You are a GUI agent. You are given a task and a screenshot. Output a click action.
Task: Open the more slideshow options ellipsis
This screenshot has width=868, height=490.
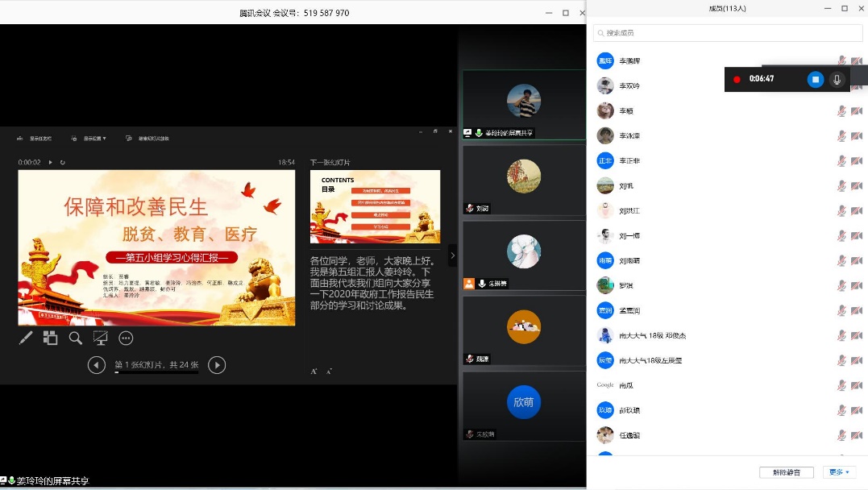click(x=126, y=338)
